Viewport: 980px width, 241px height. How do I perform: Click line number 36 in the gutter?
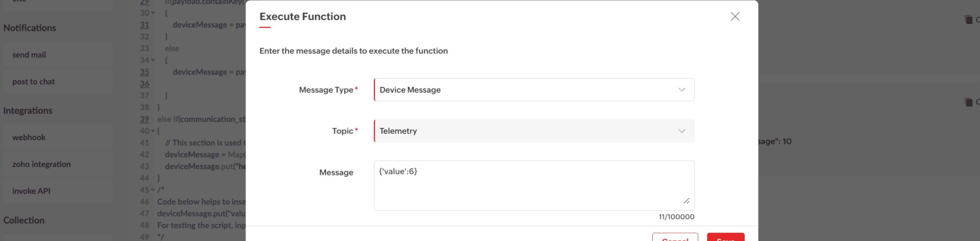point(145,84)
